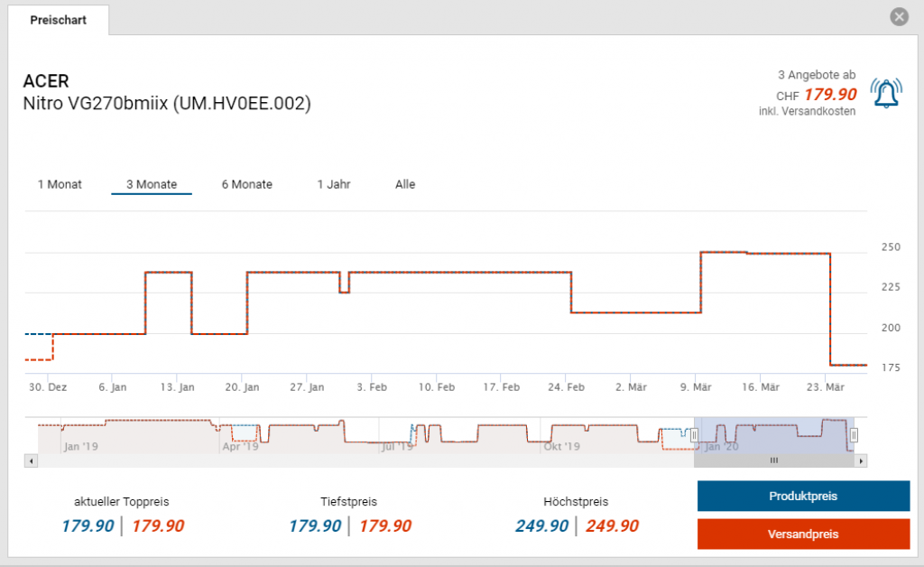This screenshot has width=924, height=567.
Task: Select the 3 Monate time range
Action: tap(152, 184)
